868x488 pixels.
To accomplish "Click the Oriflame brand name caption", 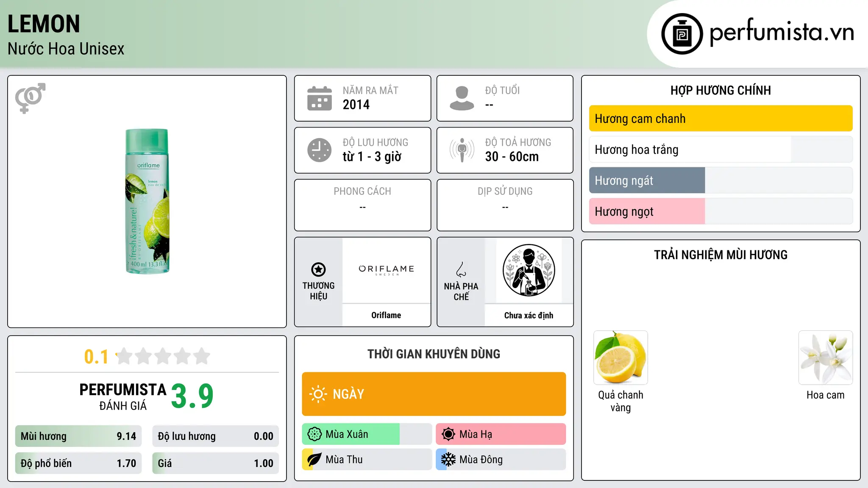I will point(386,315).
